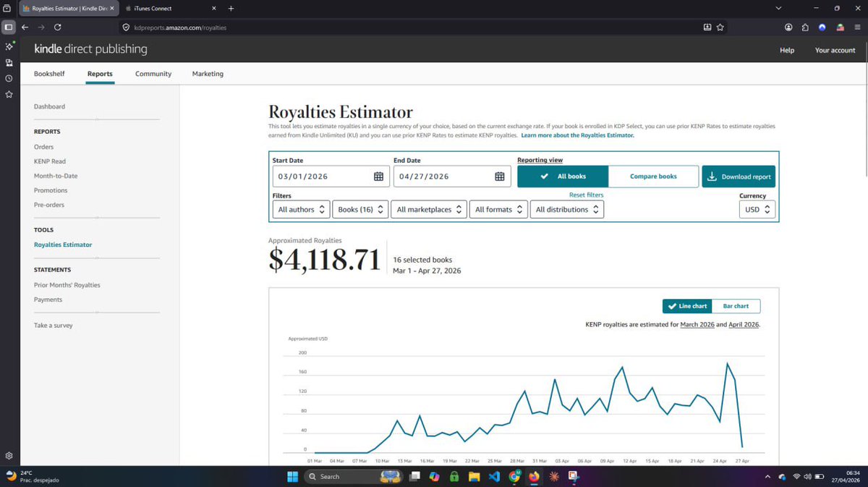Image resolution: width=868 pixels, height=487 pixels.
Task: Open the All marketplaces filter dropdown
Action: [x=429, y=209]
